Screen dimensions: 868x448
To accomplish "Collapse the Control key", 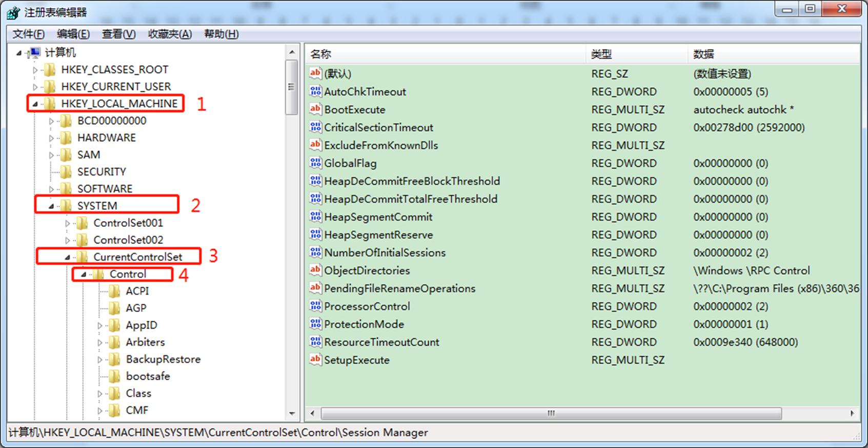I will (x=84, y=275).
